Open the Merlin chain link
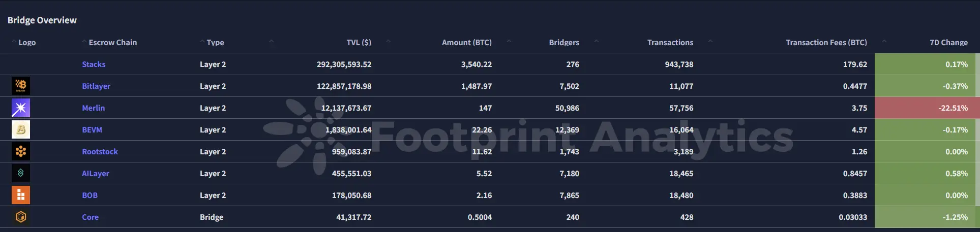 93,108
